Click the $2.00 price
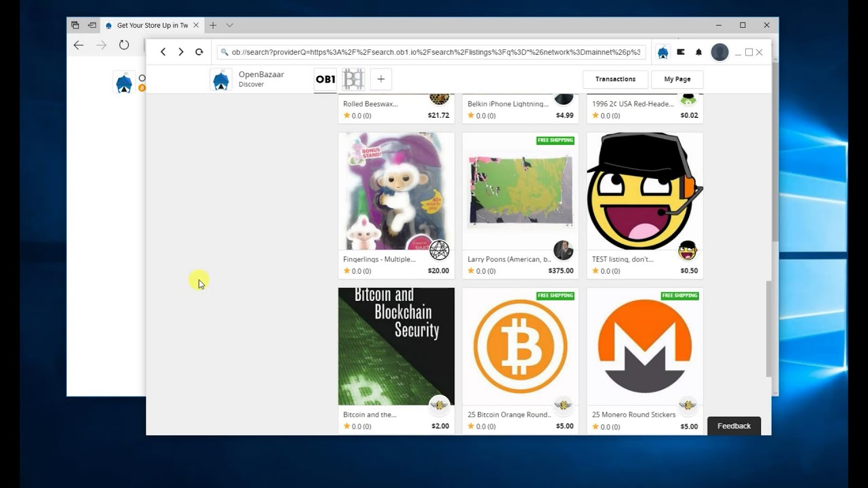The image size is (868, 488). (440, 426)
